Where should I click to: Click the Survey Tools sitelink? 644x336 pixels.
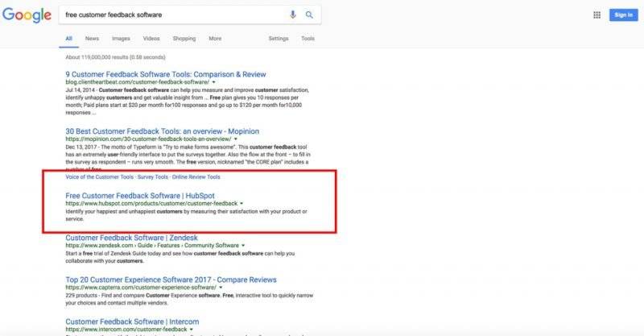[x=153, y=176]
